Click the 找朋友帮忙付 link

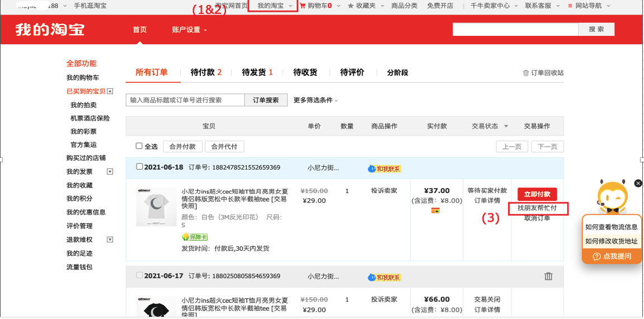pyautogui.click(x=537, y=208)
